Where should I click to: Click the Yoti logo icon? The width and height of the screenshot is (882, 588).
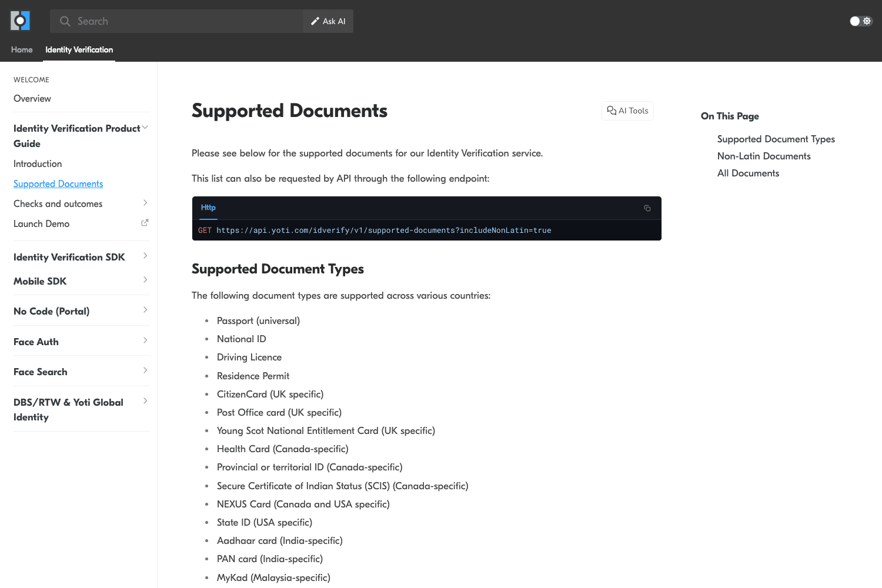pos(20,21)
